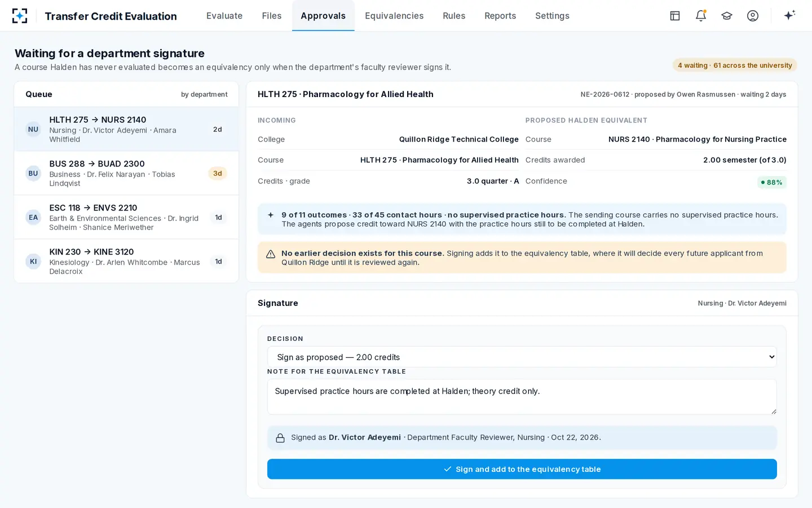Screen dimensions: 812x508
Task: Click the graduation cap icon in header
Action: pos(727,16)
